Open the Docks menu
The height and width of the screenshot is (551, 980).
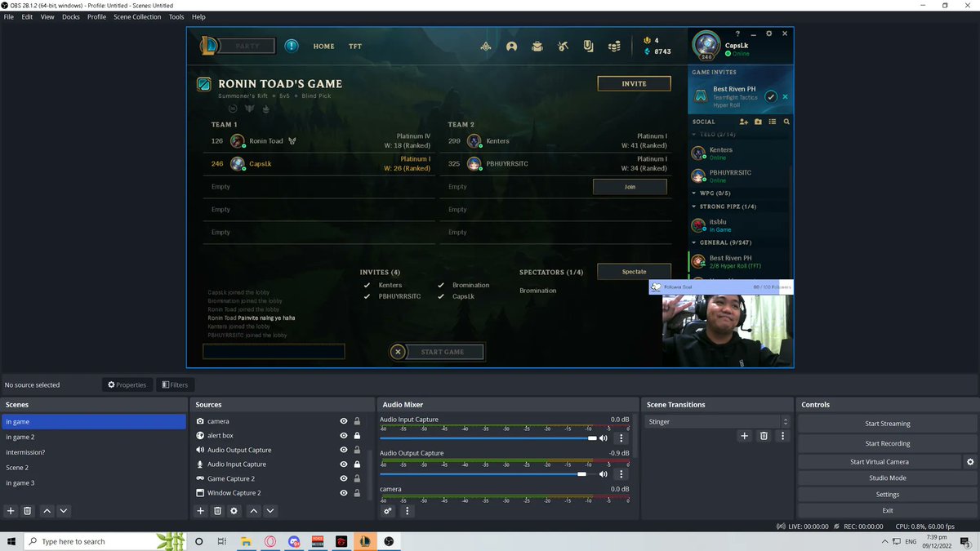pos(70,16)
